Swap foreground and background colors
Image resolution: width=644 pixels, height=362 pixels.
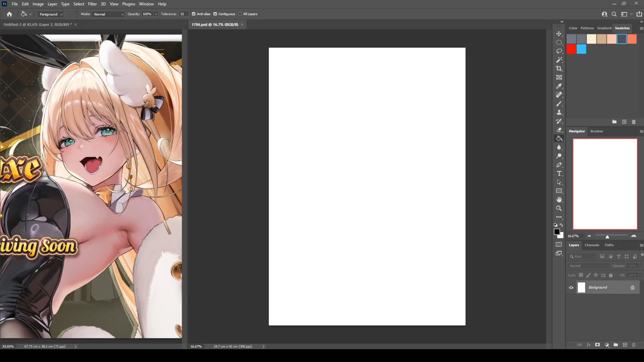(x=561, y=225)
